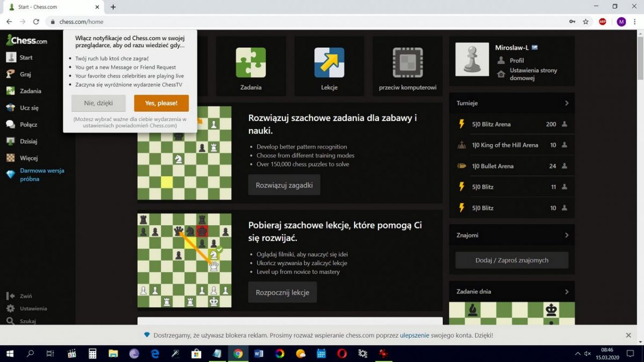
Task: Click the Miroslaw-L pawn avatar
Action: (472, 59)
